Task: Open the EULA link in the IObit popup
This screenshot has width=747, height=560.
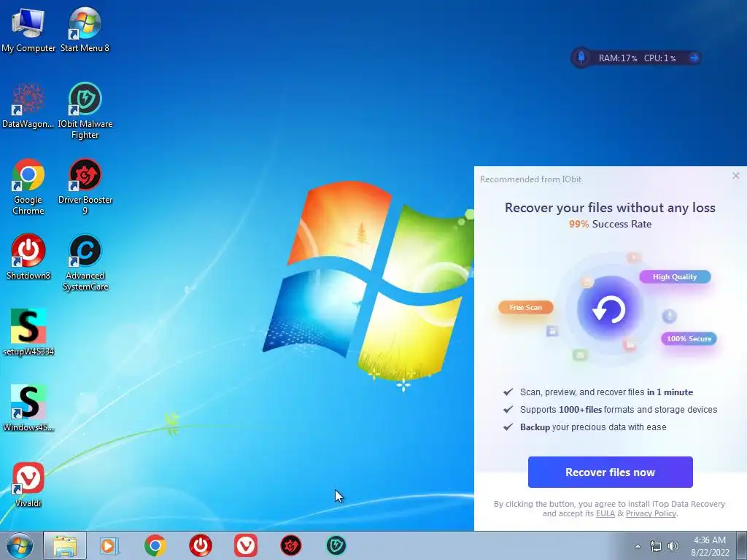Action: [605, 513]
